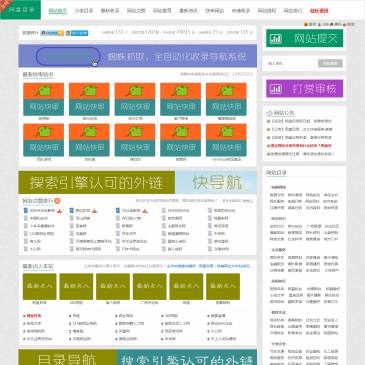This screenshot has height=365, width=365.
Task: Click the purple 打赏审核 button
Action: [304, 89]
